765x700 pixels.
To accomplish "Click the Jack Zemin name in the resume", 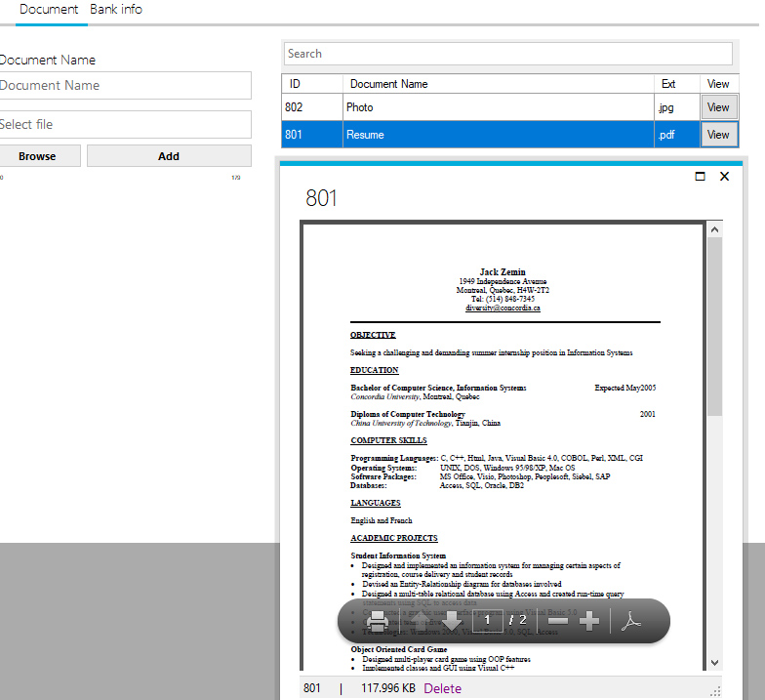I will (503, 271).
